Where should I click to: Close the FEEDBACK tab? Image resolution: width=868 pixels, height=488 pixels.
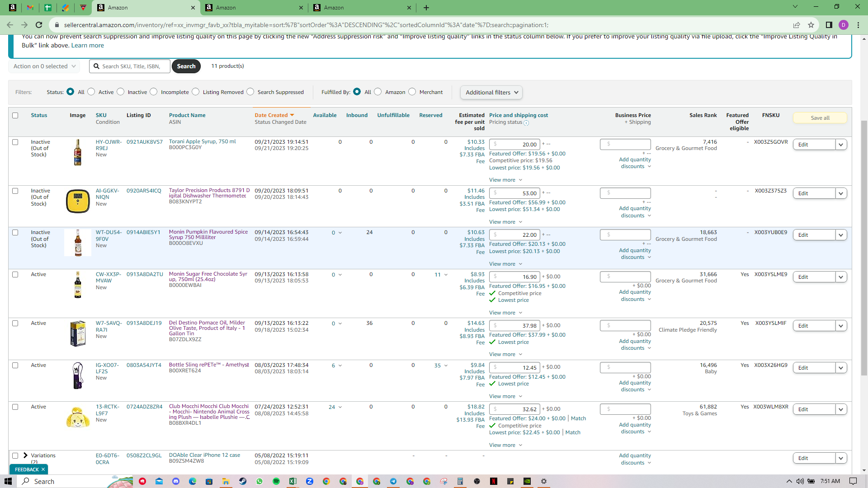(43, 469)
